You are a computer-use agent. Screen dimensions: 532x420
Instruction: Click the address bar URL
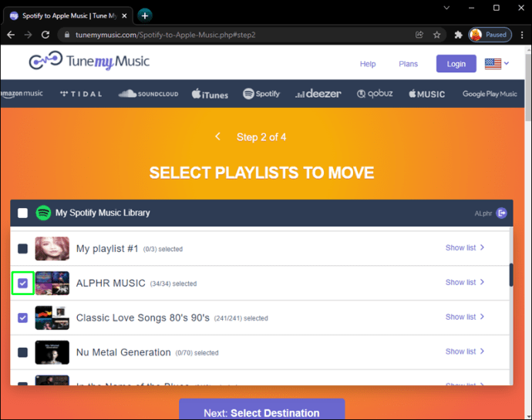coord(165,35)
